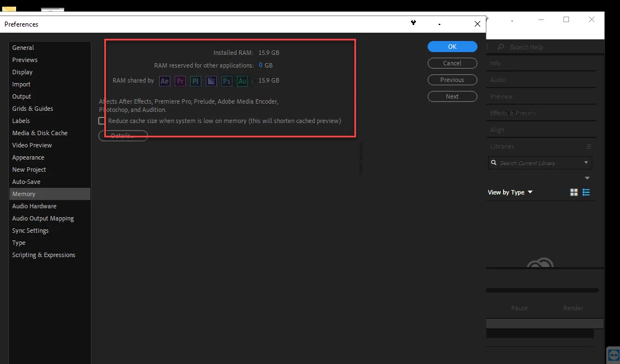This screenshot has height=364, width=620.
Task: Click the Search Current Library field
Action: [x=540, y=163]
